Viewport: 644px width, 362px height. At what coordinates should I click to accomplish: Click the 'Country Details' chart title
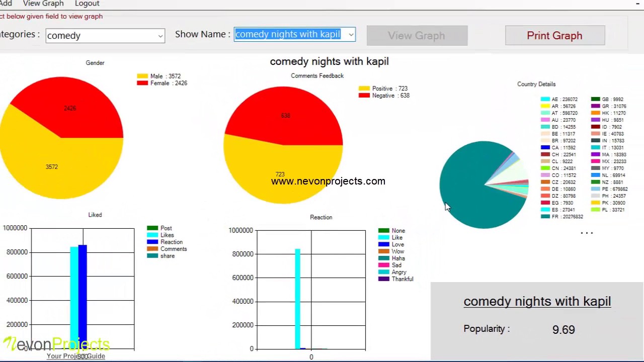pyautogui.click(x=536, y=84)
